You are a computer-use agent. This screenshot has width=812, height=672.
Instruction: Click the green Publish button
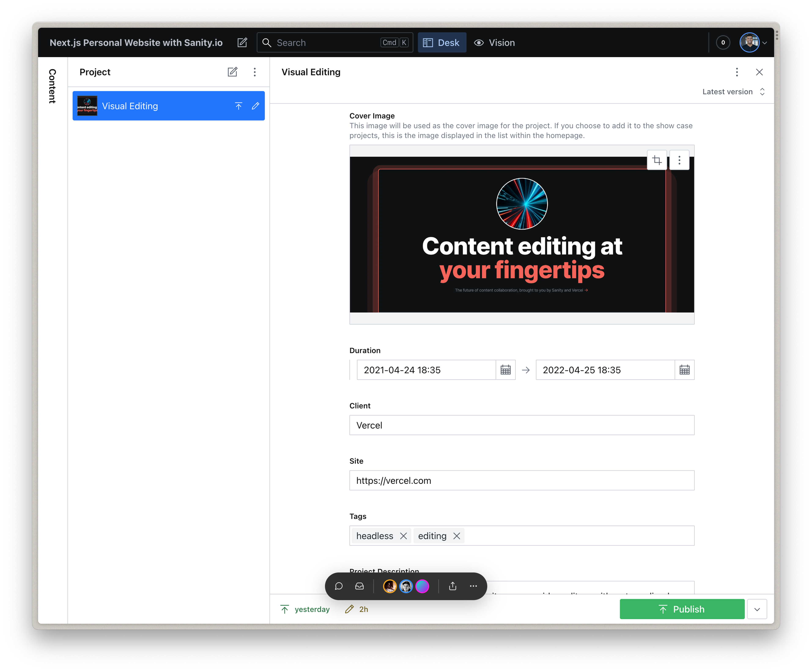(x=682, y=609)
